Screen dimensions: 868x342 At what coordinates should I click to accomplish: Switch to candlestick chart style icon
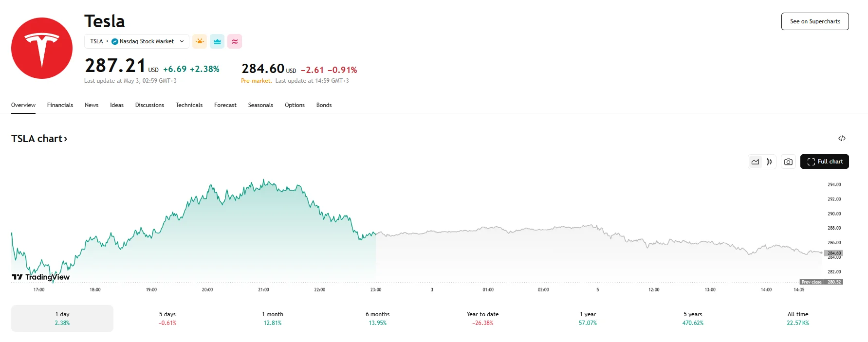(769, 162)
